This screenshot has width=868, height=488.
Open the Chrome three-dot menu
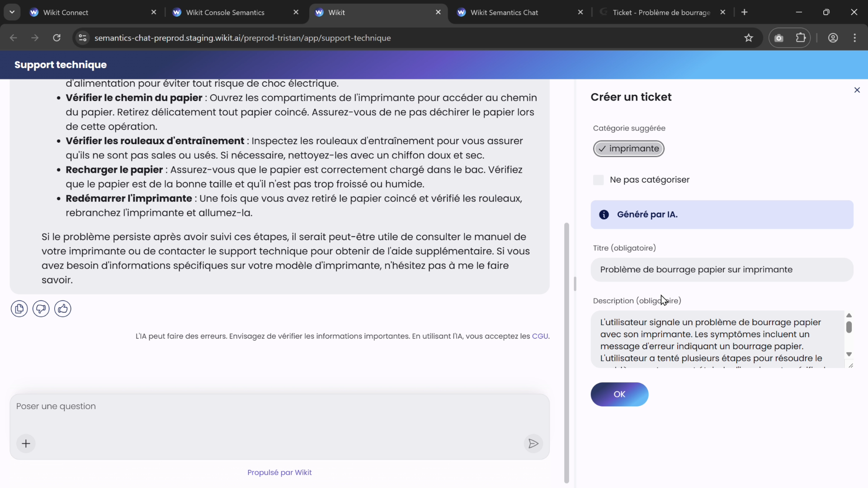pos(855,38)
